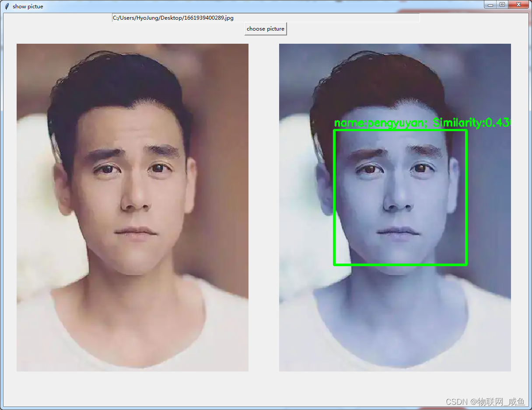Minimize the show pictue window
Viewport: 532px width, 410px height.
[x=490, y=5]
